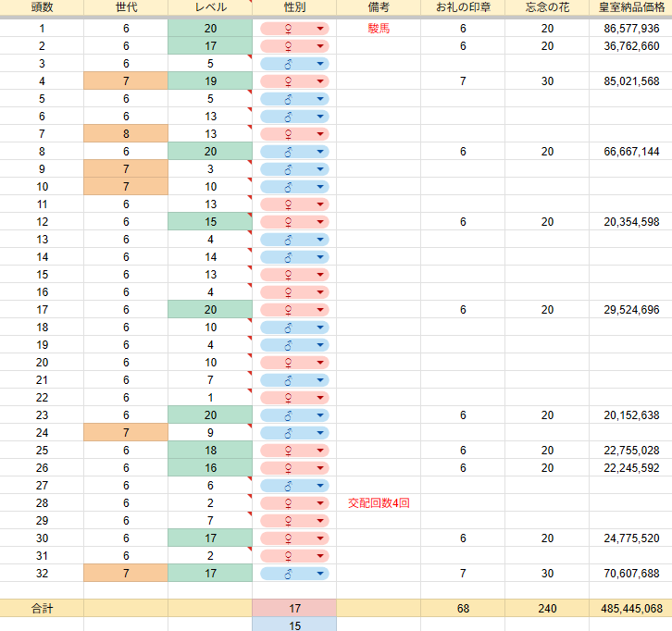Click the 交配回数4回 note cell
672x631 pixels.
click(x=379, y=503)
